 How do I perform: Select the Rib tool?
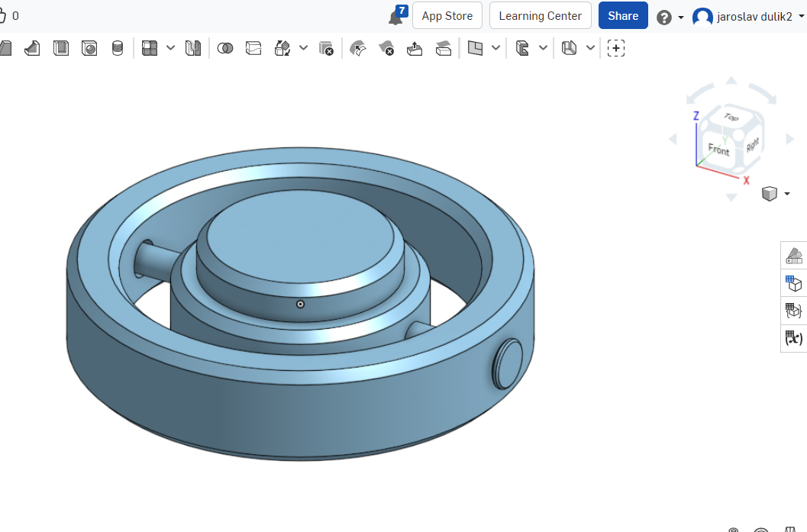pos(32,48)
